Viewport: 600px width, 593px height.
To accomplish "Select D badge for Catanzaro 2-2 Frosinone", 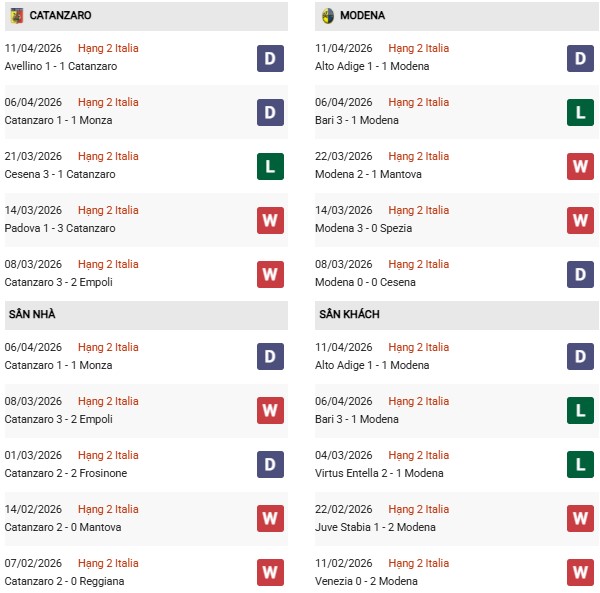I will pyautogui.click(x=269, y=465).
